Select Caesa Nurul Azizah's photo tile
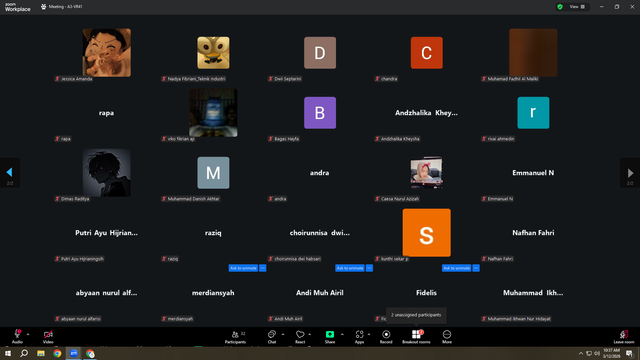Image resolution: width=640 pixels, height=360 pixels. [x=427, y=173]
